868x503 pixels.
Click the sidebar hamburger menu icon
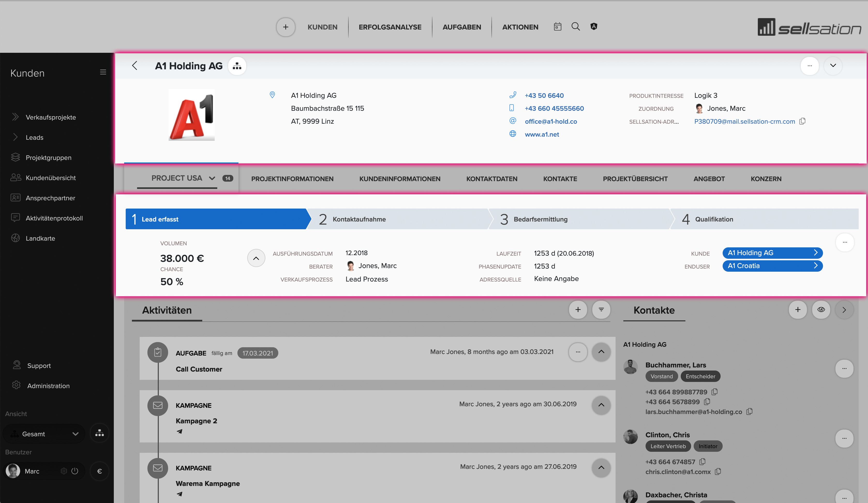(103, 72)
